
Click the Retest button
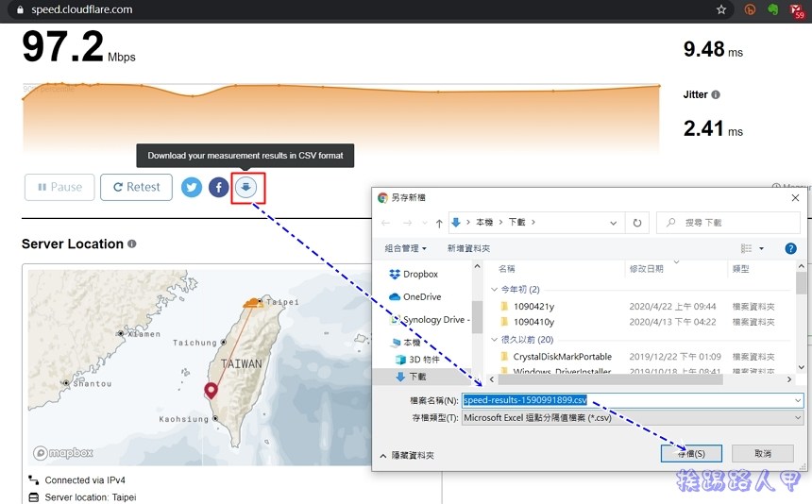pyautogui.click(x=136, y=187)
